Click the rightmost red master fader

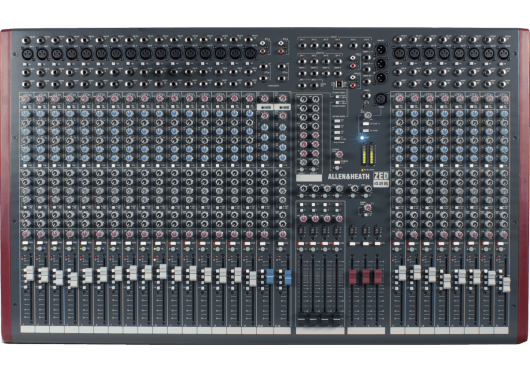pos(378,277)
